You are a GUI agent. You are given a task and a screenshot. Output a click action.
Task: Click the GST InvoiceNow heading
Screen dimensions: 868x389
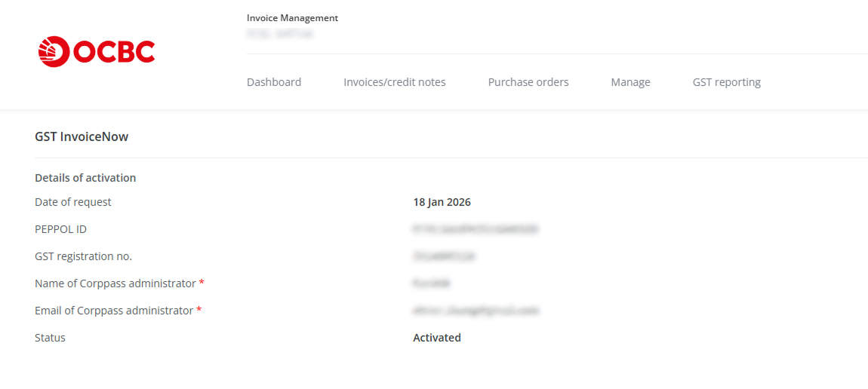82,136
